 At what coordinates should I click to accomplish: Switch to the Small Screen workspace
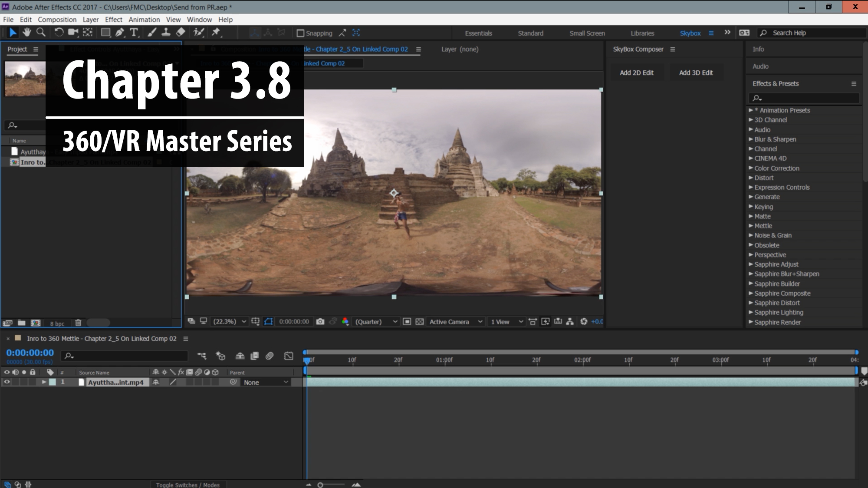tap(587, 33)
